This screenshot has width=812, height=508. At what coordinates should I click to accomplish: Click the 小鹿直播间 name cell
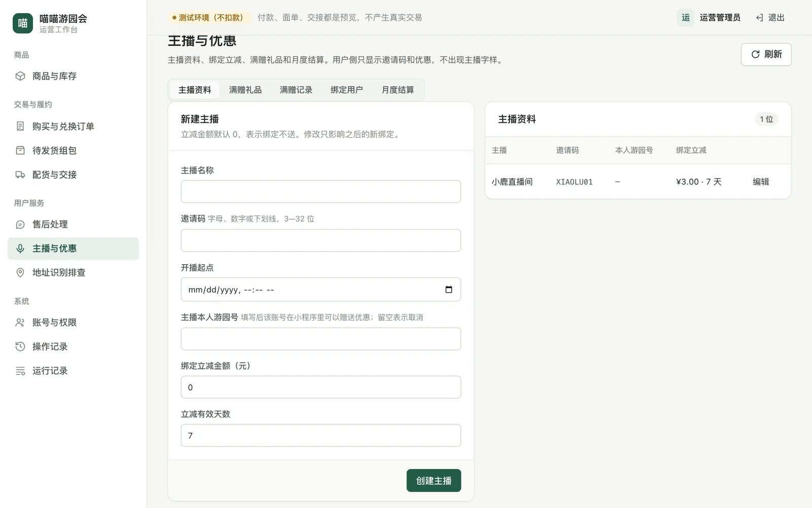(x=512, y=182)
